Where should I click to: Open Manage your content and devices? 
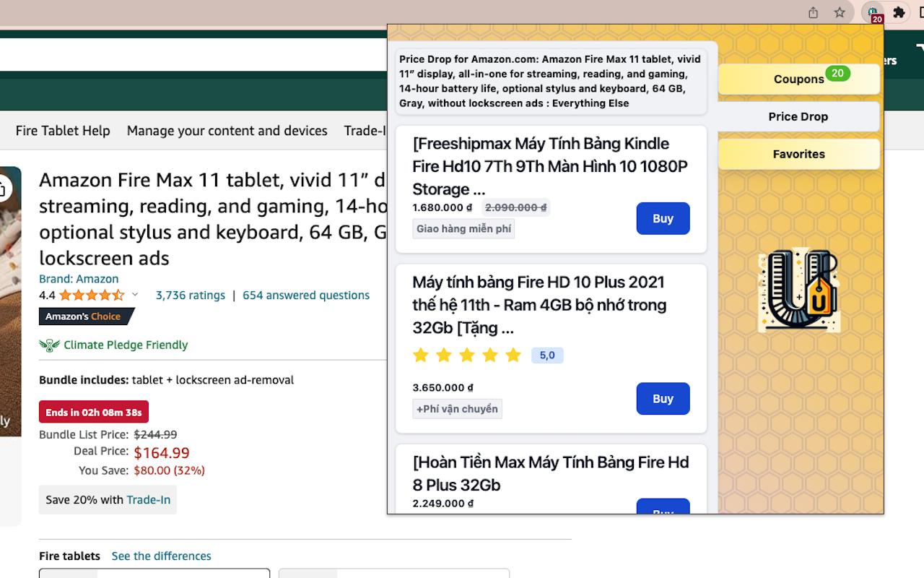[x=227, y=131]
